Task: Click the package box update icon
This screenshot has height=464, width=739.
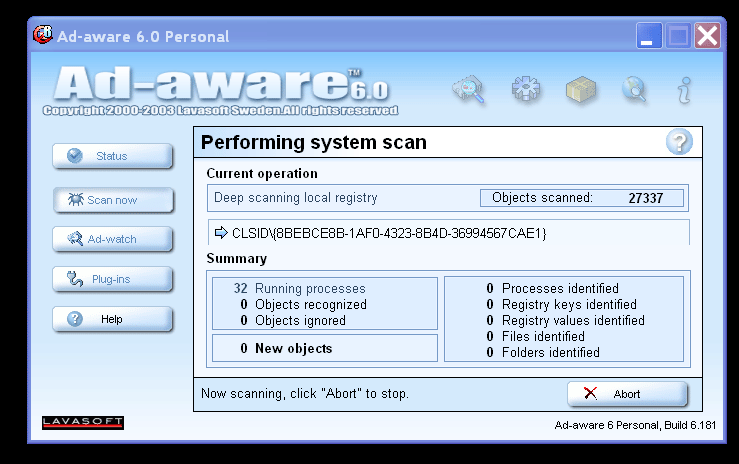Action: point(581,89)
